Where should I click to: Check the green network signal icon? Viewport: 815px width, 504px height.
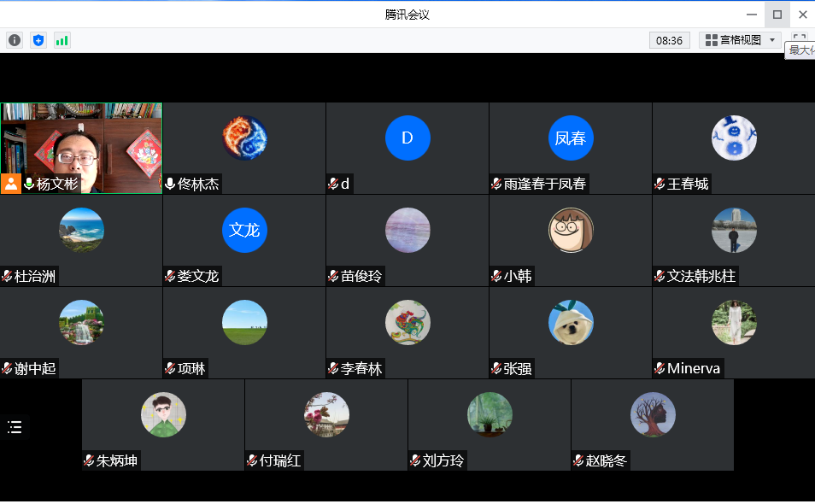click(x=62, y=40)
